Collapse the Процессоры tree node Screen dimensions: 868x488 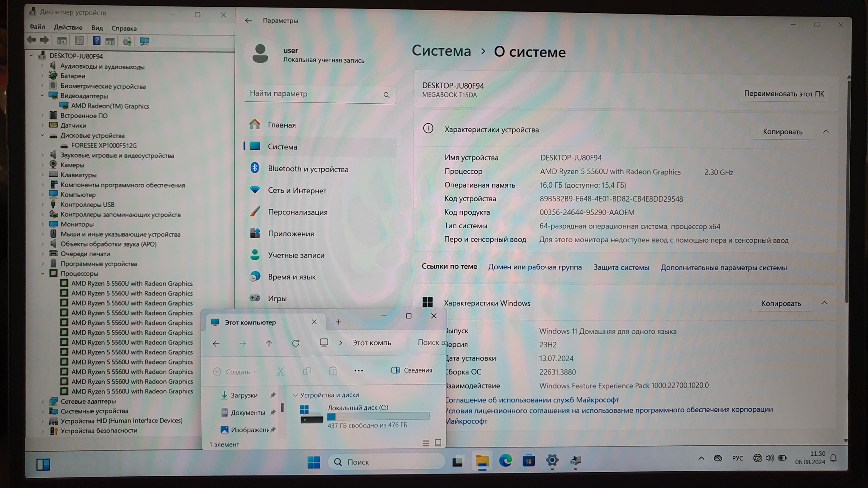coord(43,274)
